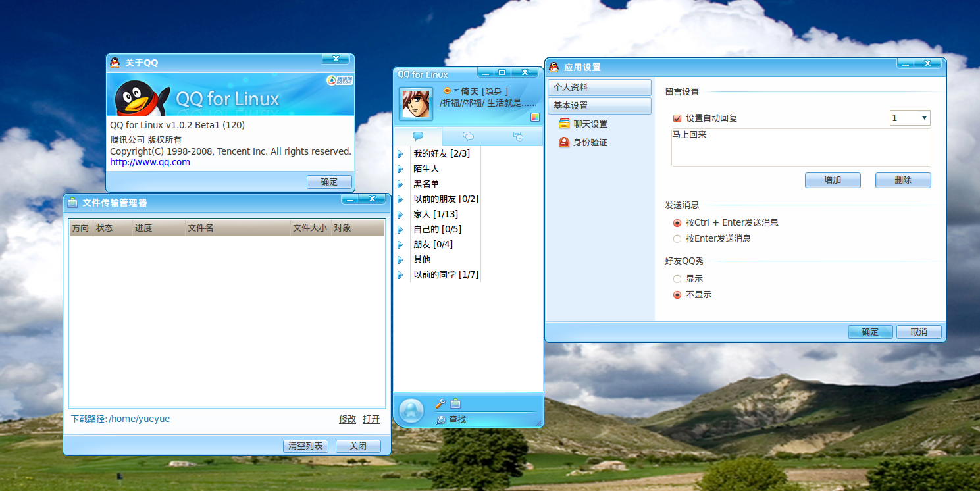Open the auto-reply number dropdown showing 1
This screenshot has height=491, width=980.
coord(910,118)
